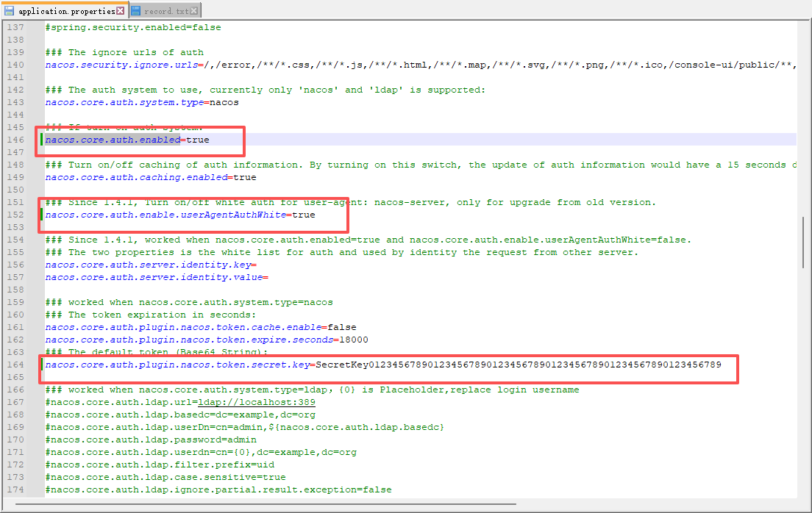Click the #nacos.core.auth.ldap.userdn line

pos(201,453)
